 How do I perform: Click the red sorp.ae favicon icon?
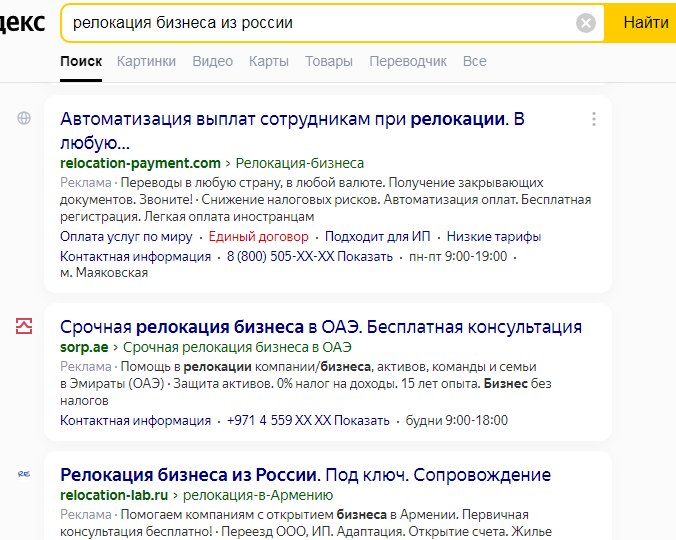[24, 326]
